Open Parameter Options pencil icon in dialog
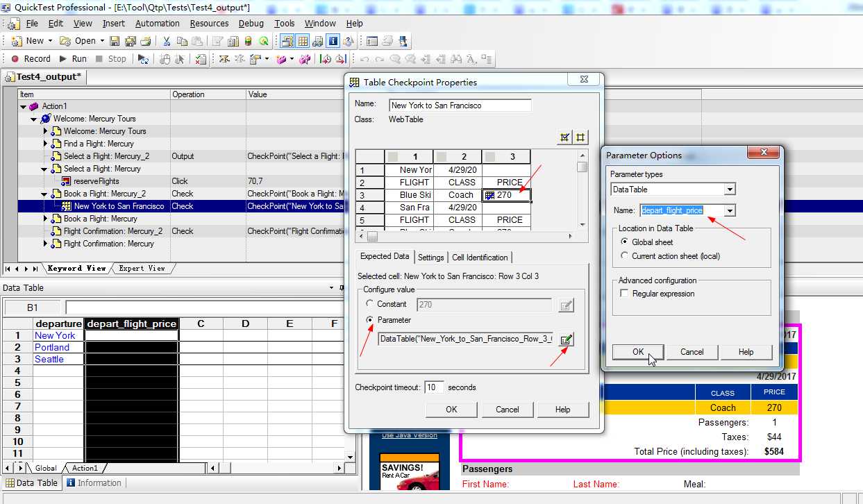863x504 pixels. 567,339
